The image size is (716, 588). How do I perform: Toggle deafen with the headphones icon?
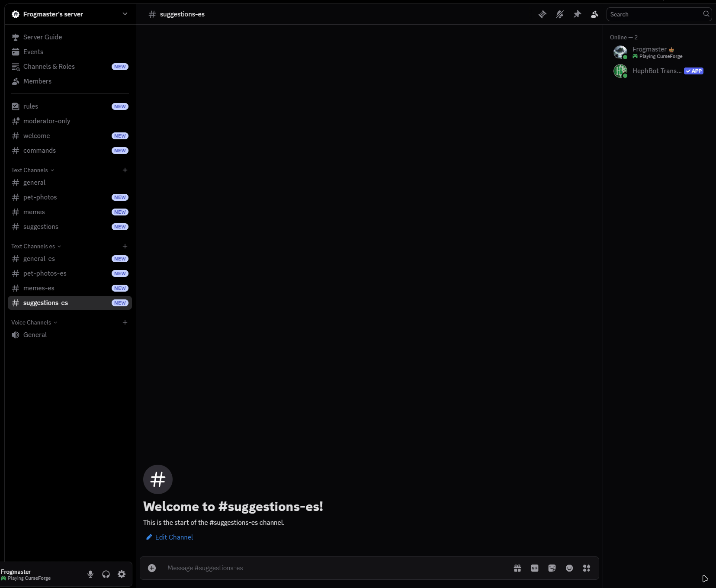click(x=106, y=574)
